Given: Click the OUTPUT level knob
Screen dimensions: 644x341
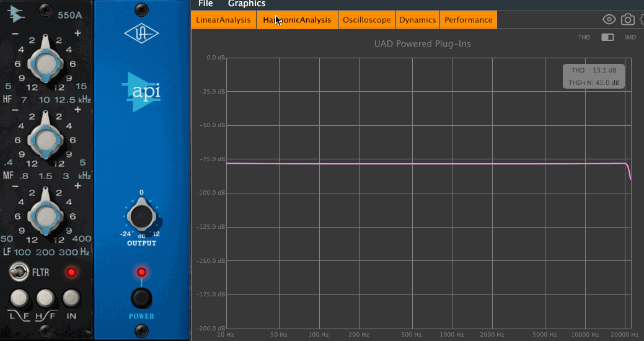Looking at the screenshot, I should 141,216.
